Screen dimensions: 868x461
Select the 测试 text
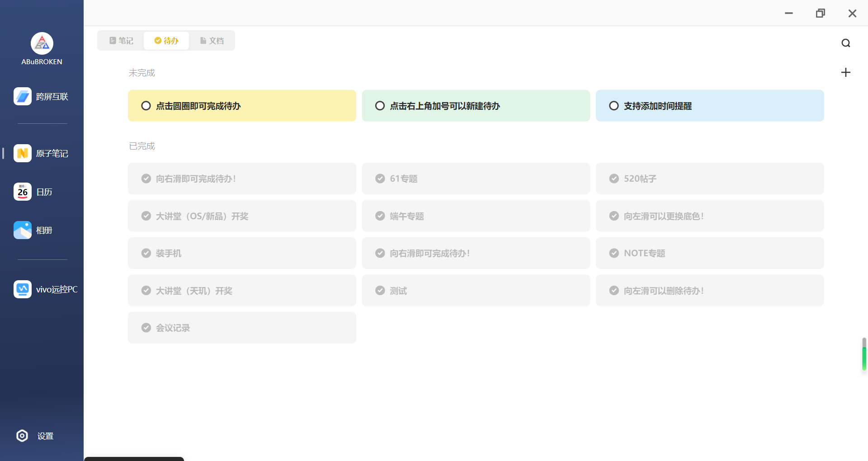(x=398, y=291)
